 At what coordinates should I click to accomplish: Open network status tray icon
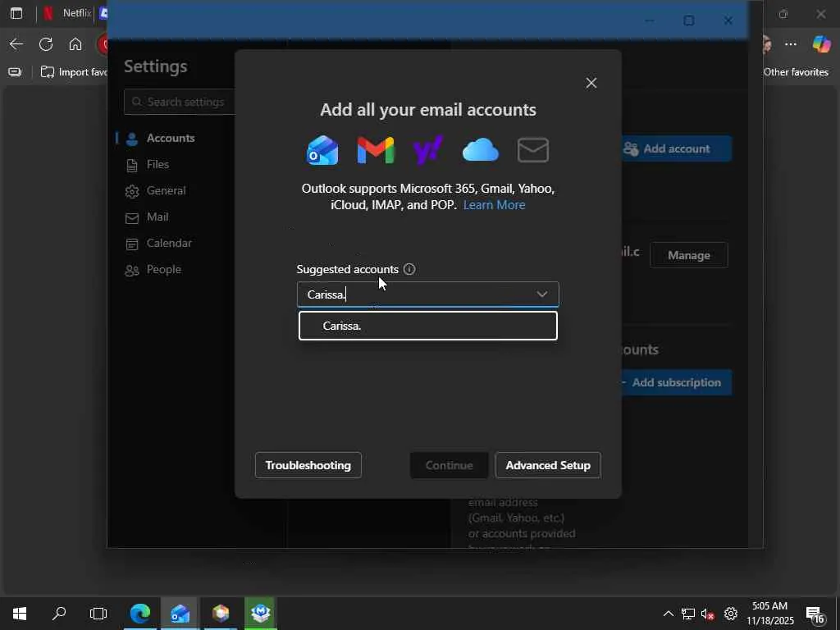[x=688, y=614]
